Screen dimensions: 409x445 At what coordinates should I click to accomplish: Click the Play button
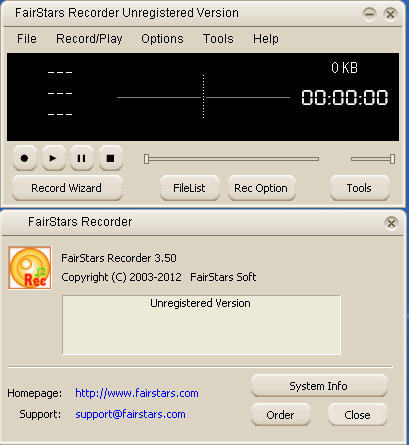(x=53, y=158)
